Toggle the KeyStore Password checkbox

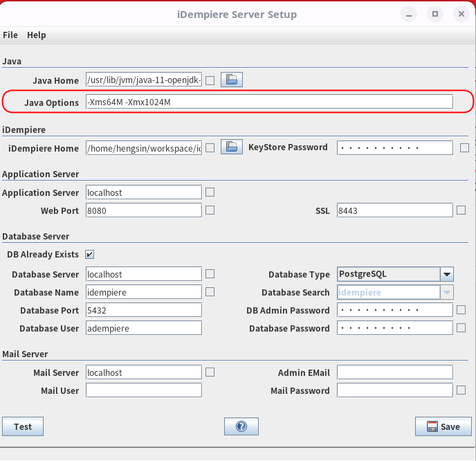[x=464, y=148]
